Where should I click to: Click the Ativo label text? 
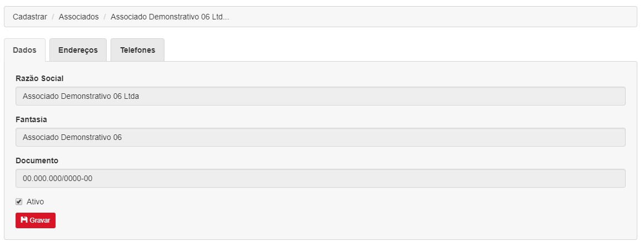pyautogui.click(x=35, y=202)
